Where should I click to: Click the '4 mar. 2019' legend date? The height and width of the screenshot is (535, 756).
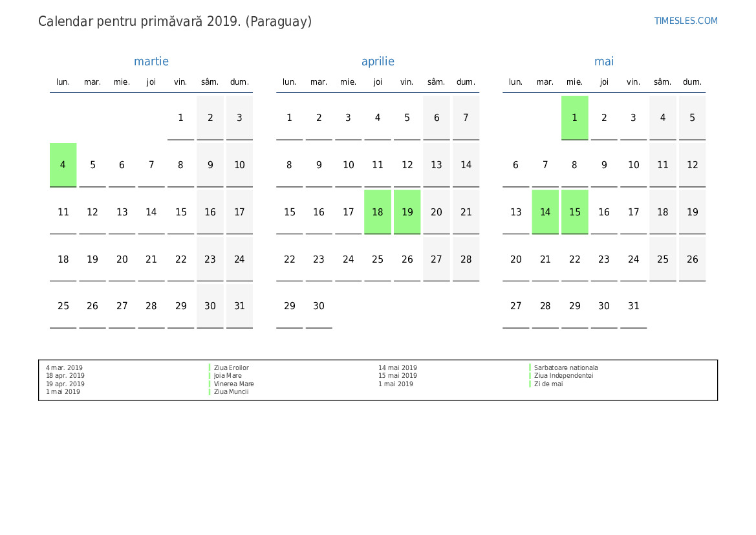[x=64, y=367]
